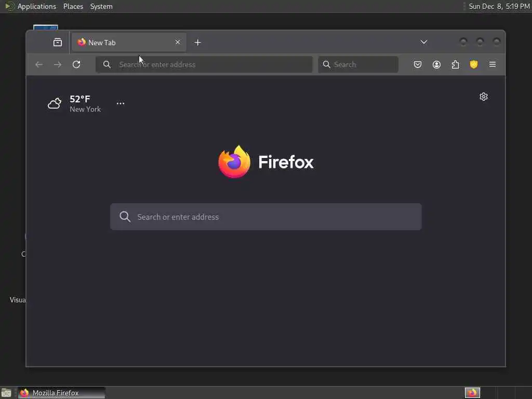Open the hamburger application menu
The width and height of the screenshot is (532, 399).
click(x=493, y=64)
